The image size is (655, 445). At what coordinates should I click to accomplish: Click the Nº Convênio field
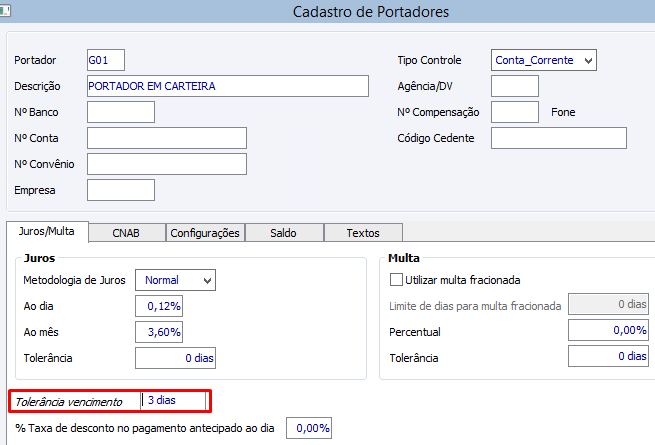tap(167, 164)
